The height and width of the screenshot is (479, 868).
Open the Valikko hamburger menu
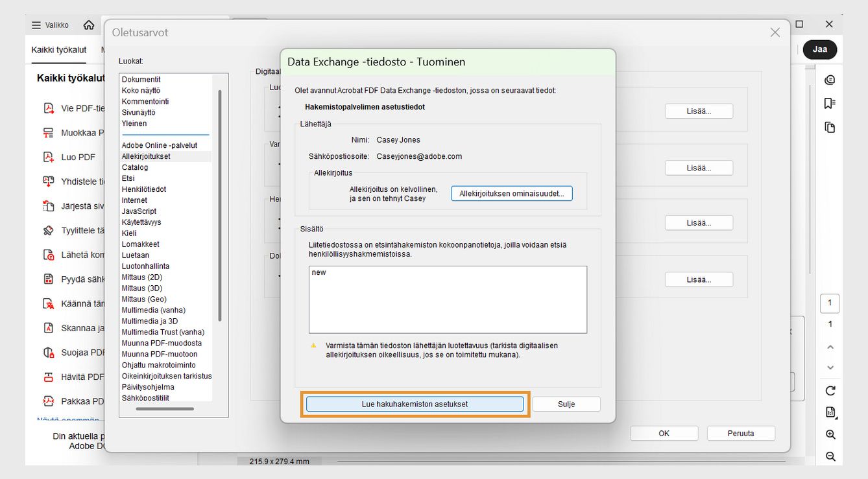click(50, 25)
